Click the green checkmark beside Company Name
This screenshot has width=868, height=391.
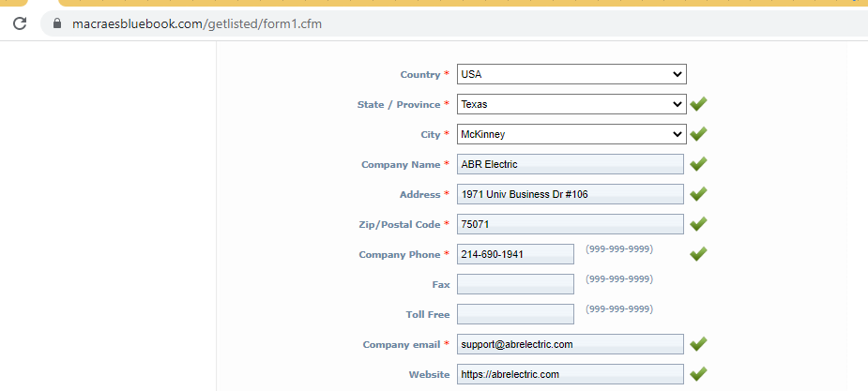[x=698, y=163]
